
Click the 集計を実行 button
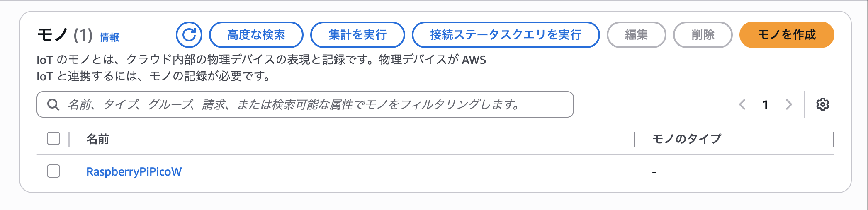tap(357, 35)
